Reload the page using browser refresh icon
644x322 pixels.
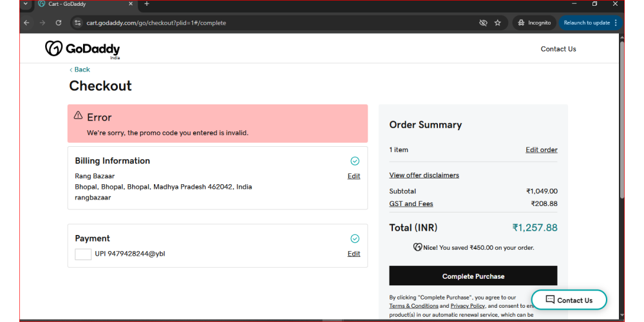coord(59,23)
